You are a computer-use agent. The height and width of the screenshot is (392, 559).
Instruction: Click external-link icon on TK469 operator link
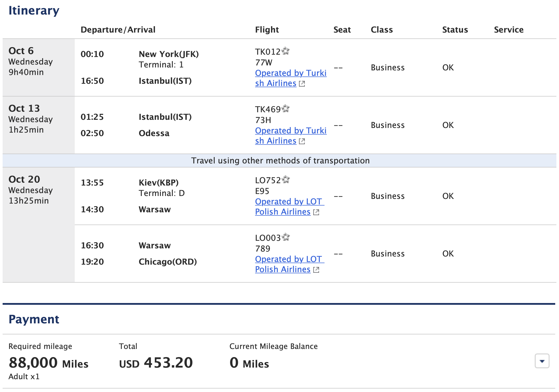(x=302, y=141)
